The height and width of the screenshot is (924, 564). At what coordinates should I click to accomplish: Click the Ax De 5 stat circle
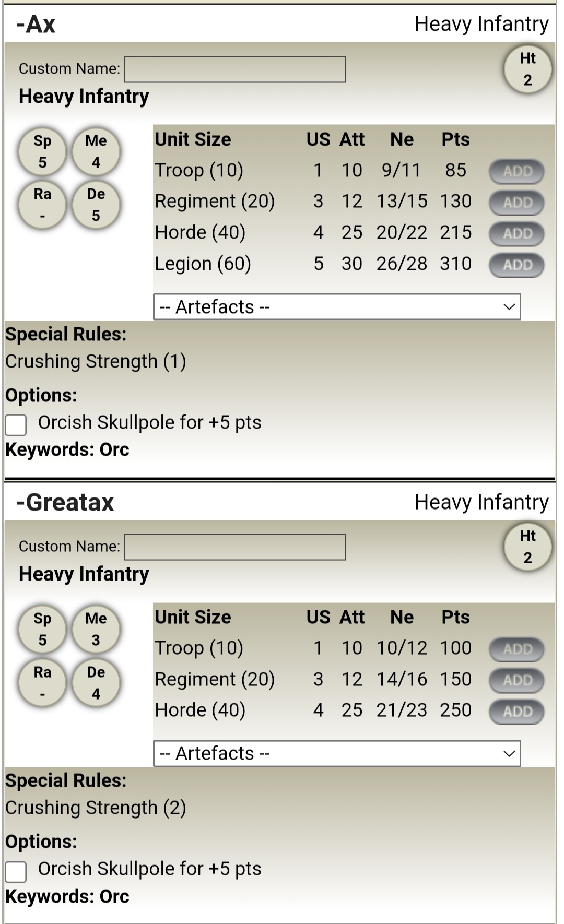click(96, 205)
